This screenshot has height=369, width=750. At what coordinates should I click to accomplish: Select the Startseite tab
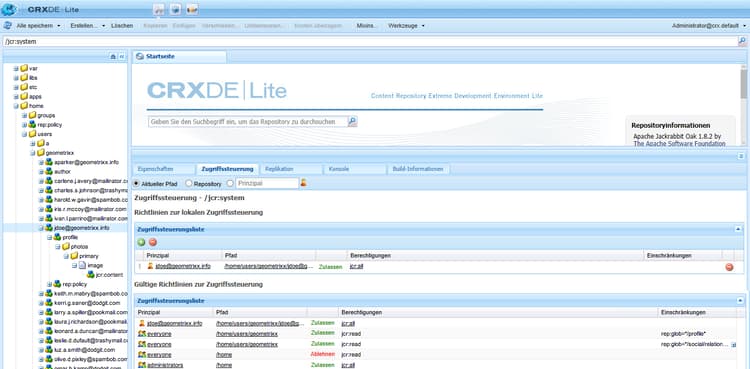coord(179,56)
